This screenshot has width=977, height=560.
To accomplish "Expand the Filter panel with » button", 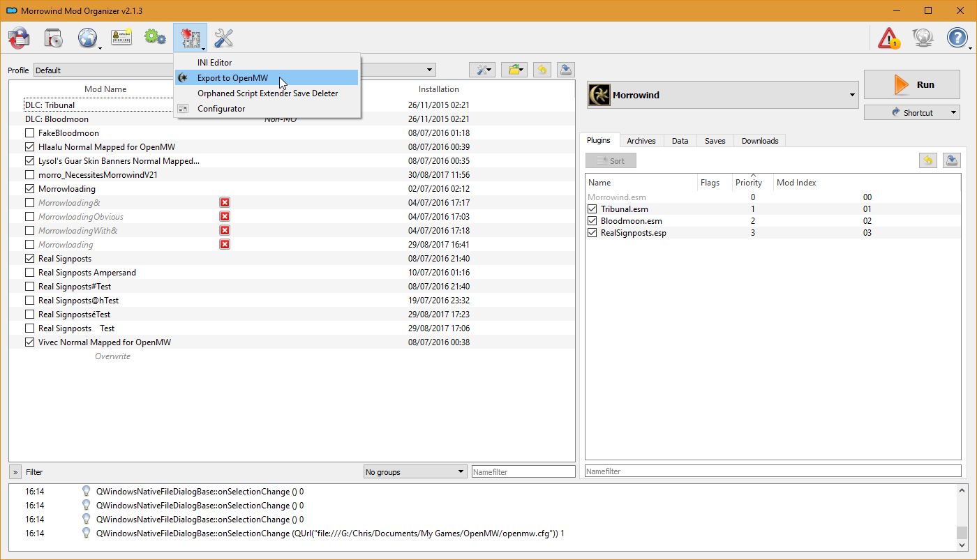I will click(x=15, y=471).
